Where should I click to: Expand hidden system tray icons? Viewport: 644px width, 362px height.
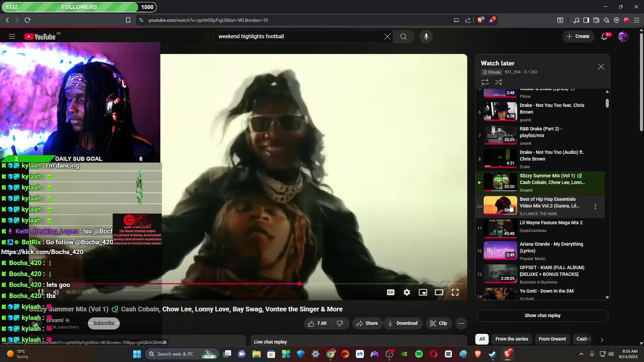tap(582, 354)
